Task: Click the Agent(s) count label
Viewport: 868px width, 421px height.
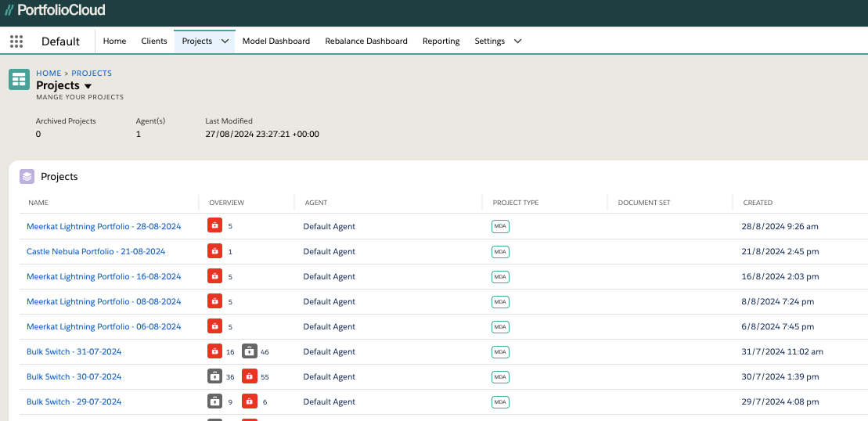Action: pos(150,121)
